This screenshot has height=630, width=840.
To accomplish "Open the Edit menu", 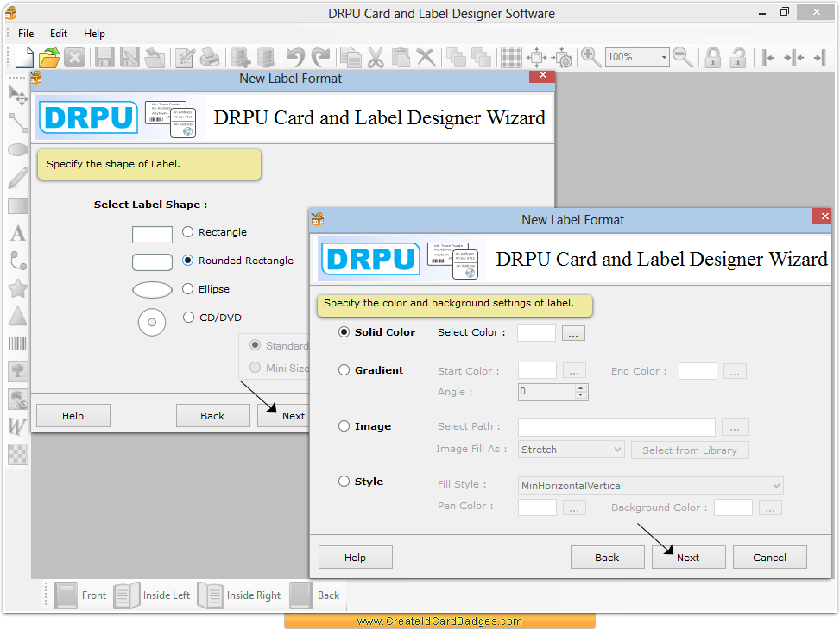I will tap(59, 33).
